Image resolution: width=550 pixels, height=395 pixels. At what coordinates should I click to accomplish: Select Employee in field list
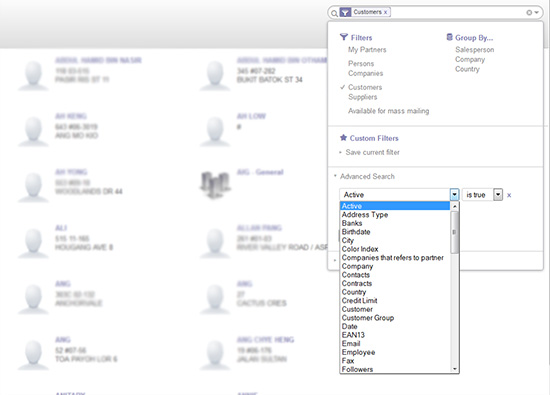[395, 352]
